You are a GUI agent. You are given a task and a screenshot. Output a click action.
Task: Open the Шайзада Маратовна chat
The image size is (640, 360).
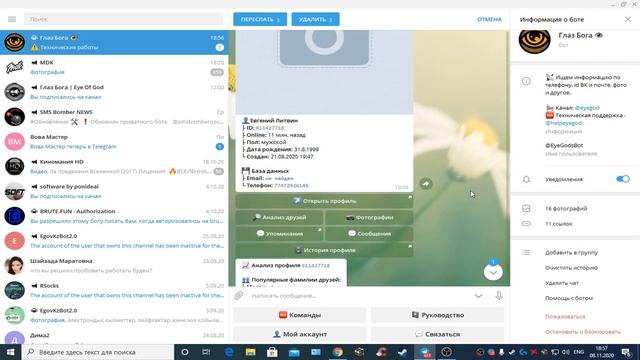pos(114,265)
